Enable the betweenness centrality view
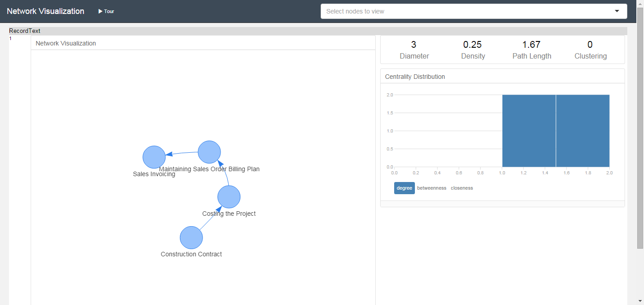The height and width of the screenshot is (305, 644). coord(431,188)
